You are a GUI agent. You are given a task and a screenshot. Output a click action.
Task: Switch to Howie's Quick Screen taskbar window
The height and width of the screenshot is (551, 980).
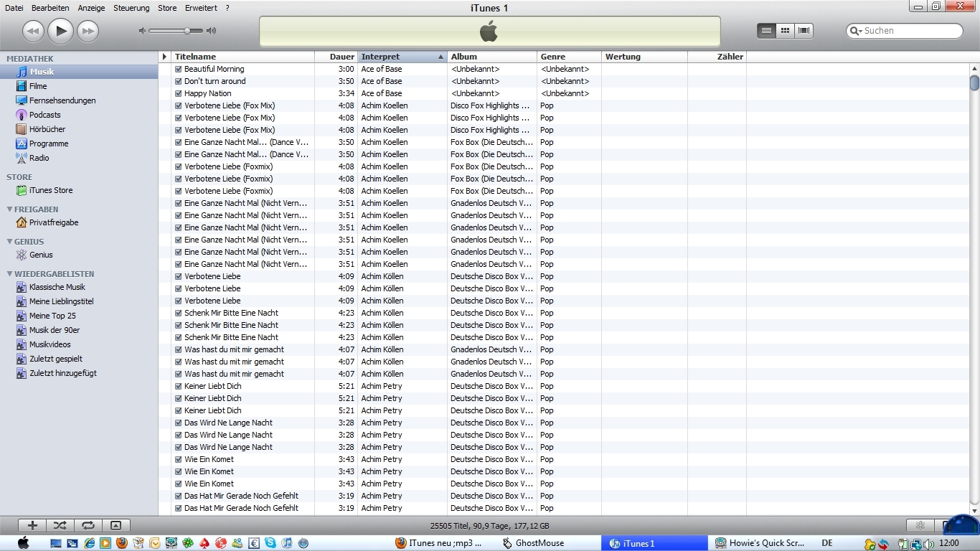coord(760,543)
